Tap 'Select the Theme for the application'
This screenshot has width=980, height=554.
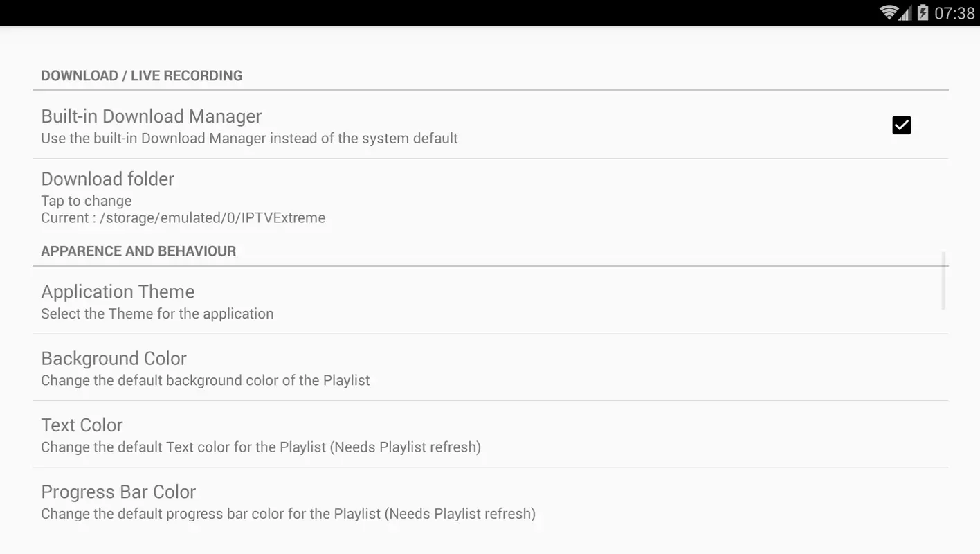pyautogui.click(x=157, y=314)
